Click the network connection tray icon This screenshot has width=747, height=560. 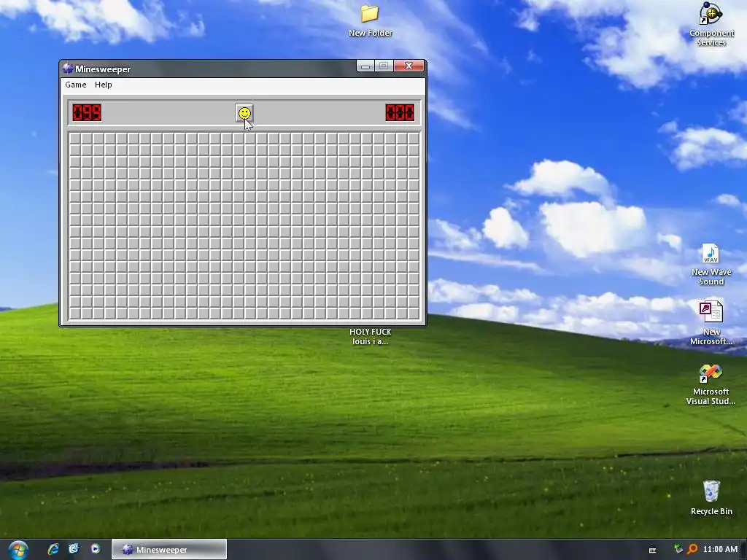pos(678,549)
